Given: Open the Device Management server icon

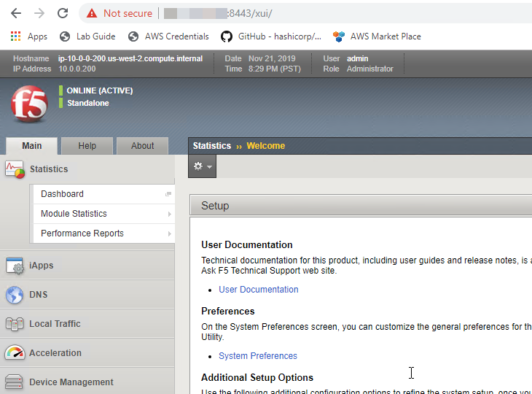Looking at the screenshot, I should coord(14,382).
